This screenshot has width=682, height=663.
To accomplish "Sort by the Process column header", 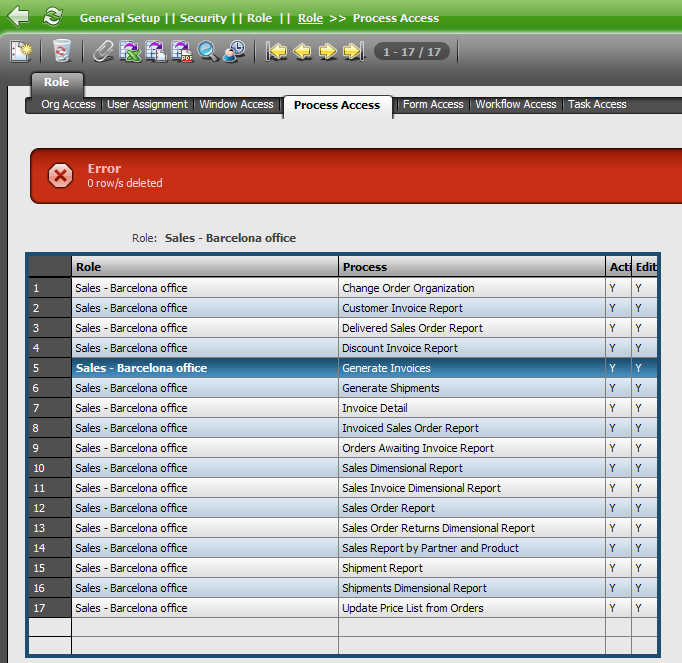I will click(472, 267).
